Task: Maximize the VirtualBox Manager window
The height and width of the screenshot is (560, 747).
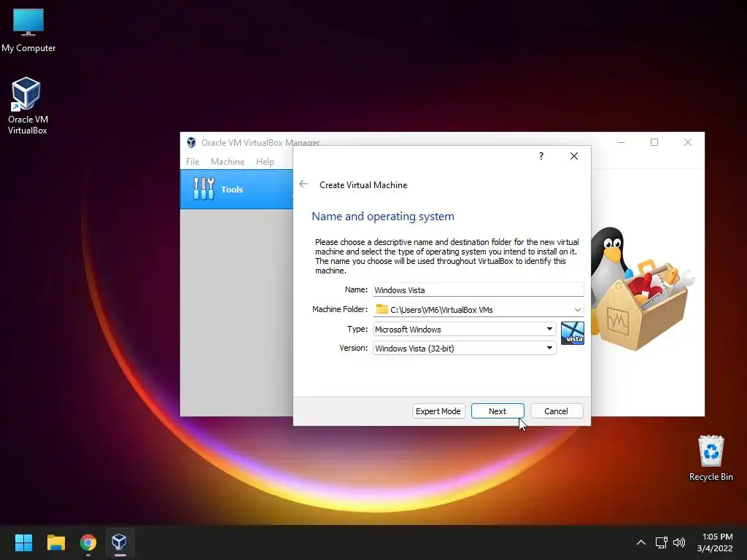Action: (654, 142)
